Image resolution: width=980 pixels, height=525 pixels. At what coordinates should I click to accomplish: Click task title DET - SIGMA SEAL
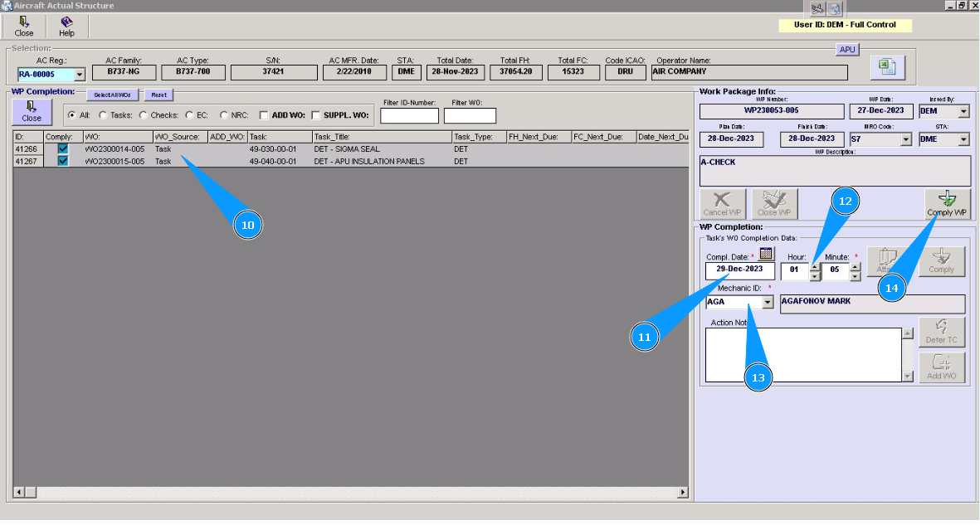[x=347, y=149]
